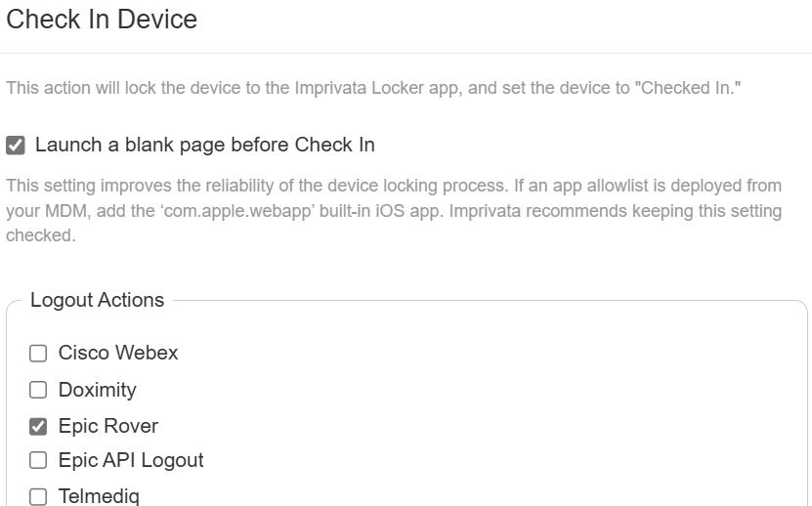
Task: Click the Cisco Webex label text
Action: [x=118, y=353]
